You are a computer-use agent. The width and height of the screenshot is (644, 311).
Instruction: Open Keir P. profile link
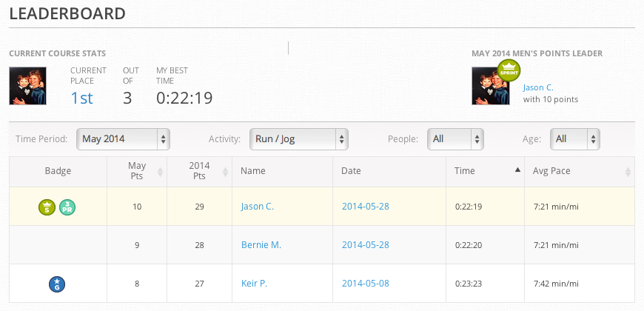click(254, 283)
